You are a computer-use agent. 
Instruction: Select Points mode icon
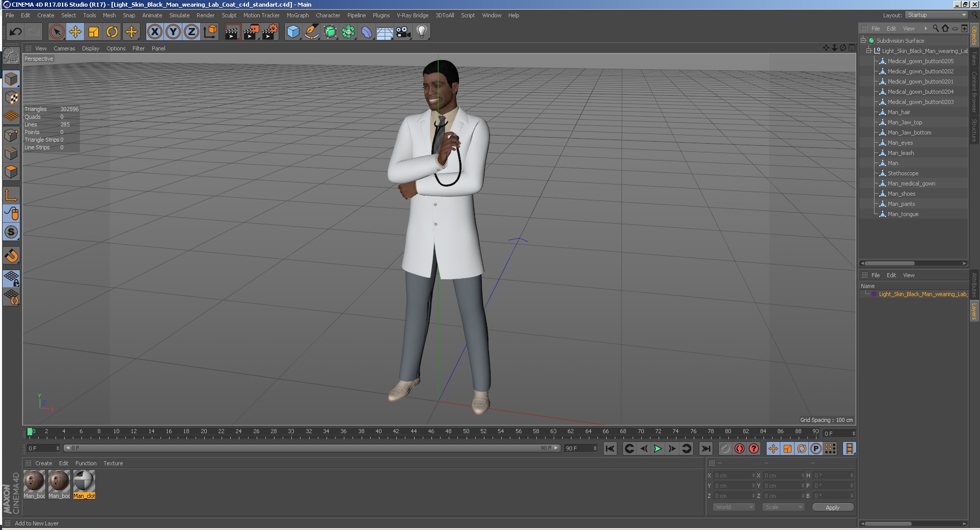pyautogui.click(x=11, y=135)
